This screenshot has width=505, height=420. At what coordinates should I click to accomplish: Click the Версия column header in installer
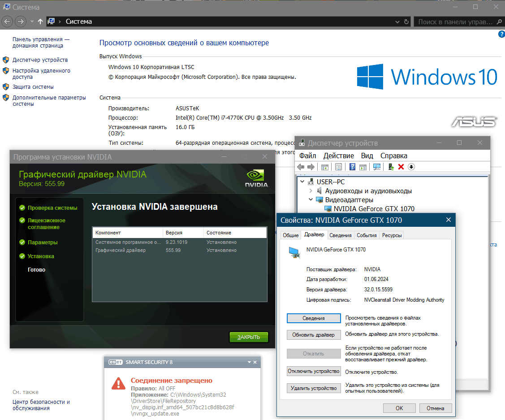coord(183,233)
